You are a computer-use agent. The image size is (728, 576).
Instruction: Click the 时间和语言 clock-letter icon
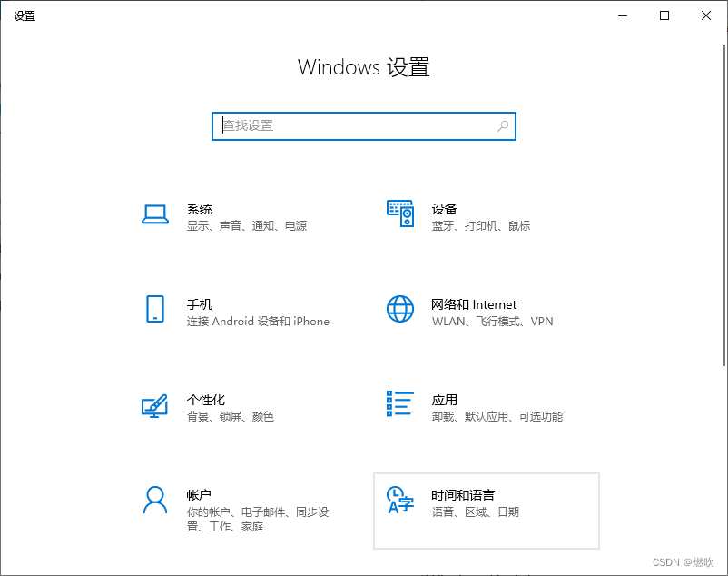[400, 500]
